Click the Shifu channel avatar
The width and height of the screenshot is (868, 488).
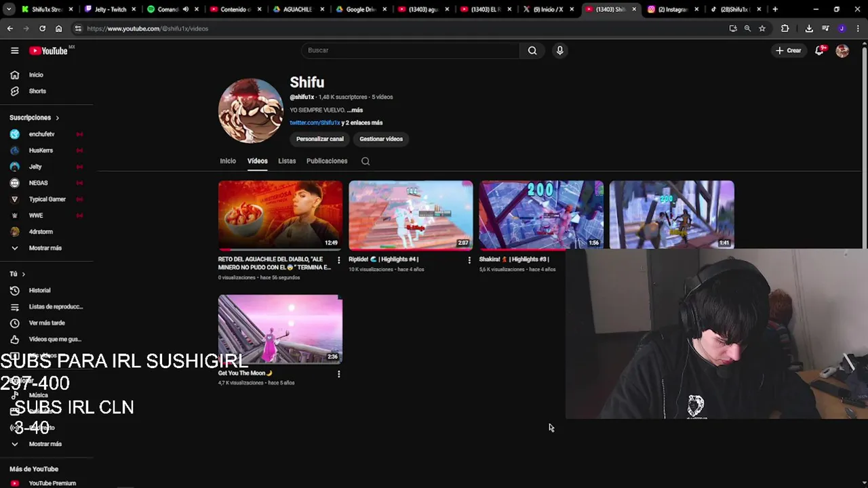251,110
